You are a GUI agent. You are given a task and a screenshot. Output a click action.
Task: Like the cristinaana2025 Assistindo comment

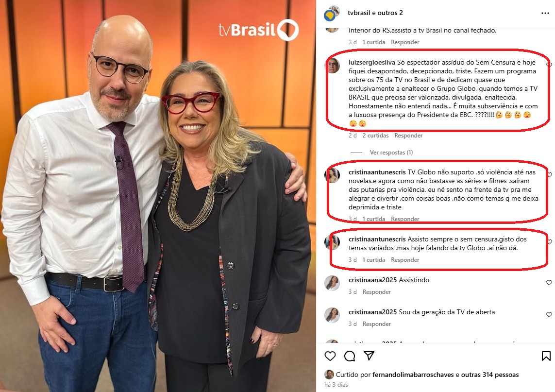point(549,283)
